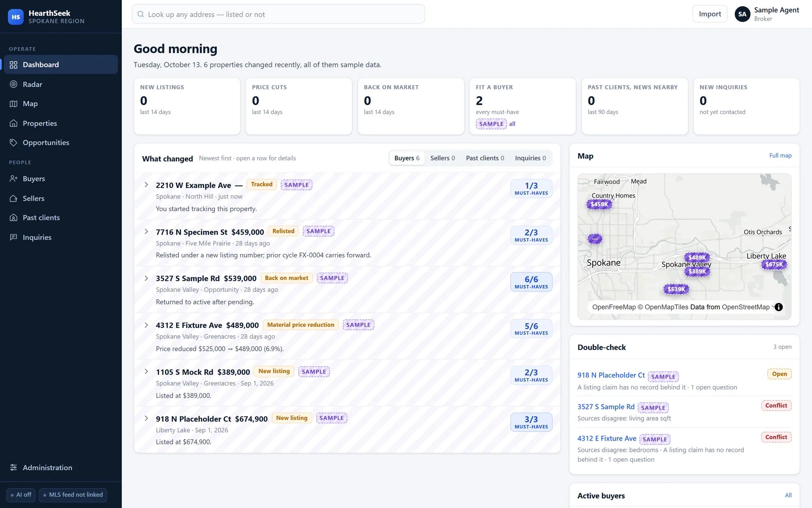Expand the 918 N Placeholder Ct row

[146, 418]
